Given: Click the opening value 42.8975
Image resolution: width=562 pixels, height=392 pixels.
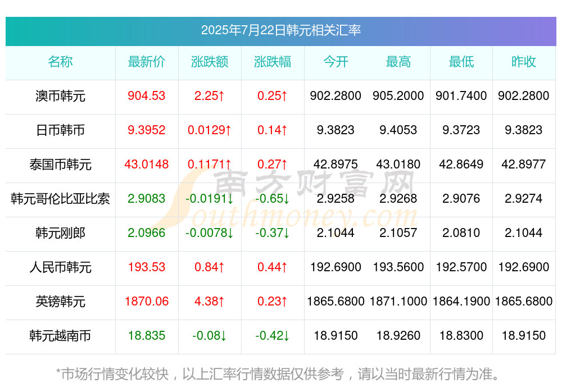Looking at the screenshot, I should [336, 164].
